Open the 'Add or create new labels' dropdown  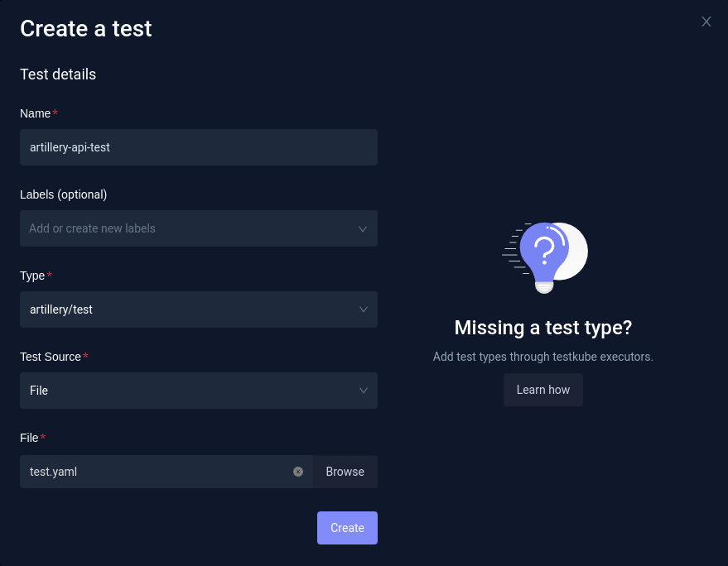pyautogui.click(x=186, y=228)
